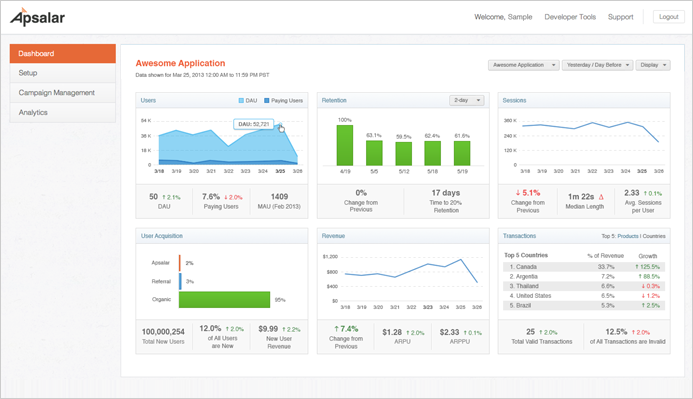Image resolution: width=693 pixels, height=399 pixels.
Task: Open the Dashboard sidebar item
Action: [x=63, y=53]
